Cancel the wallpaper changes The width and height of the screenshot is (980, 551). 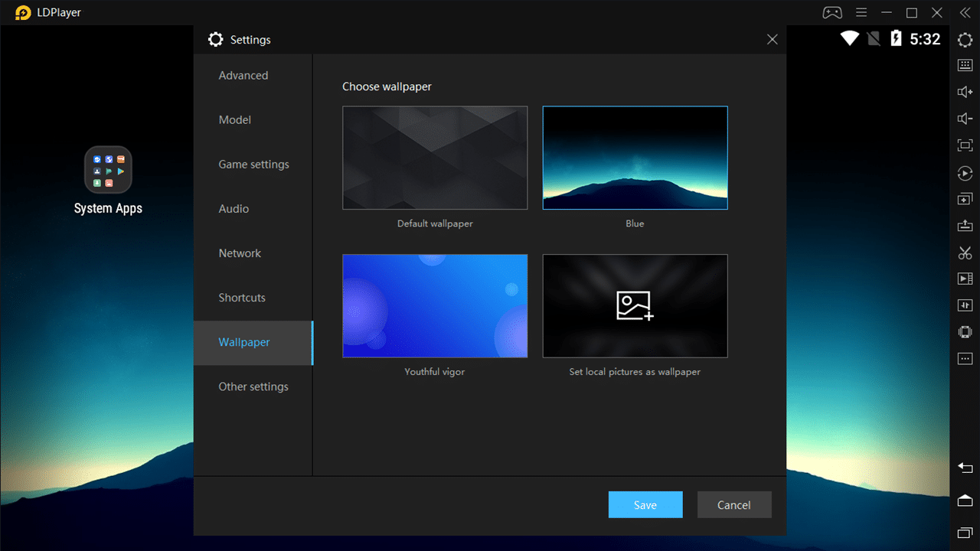point(734,504)
